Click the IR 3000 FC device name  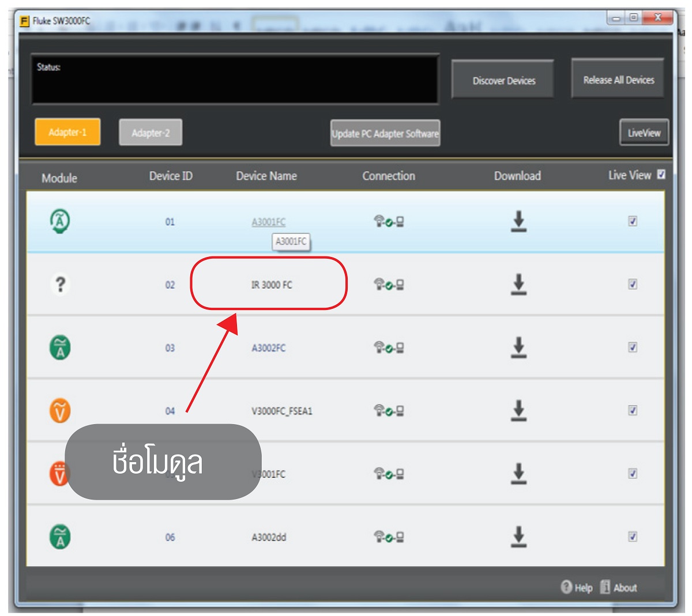(272, 285)
